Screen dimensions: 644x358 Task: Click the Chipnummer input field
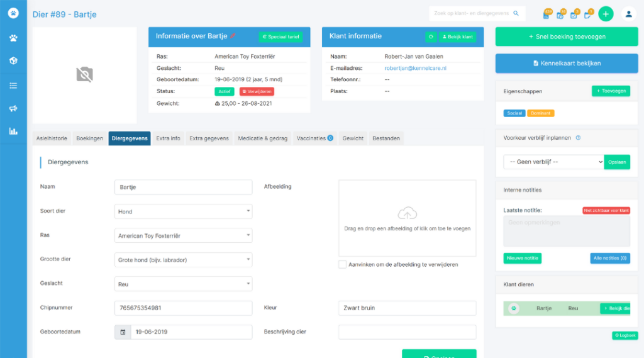183,308
